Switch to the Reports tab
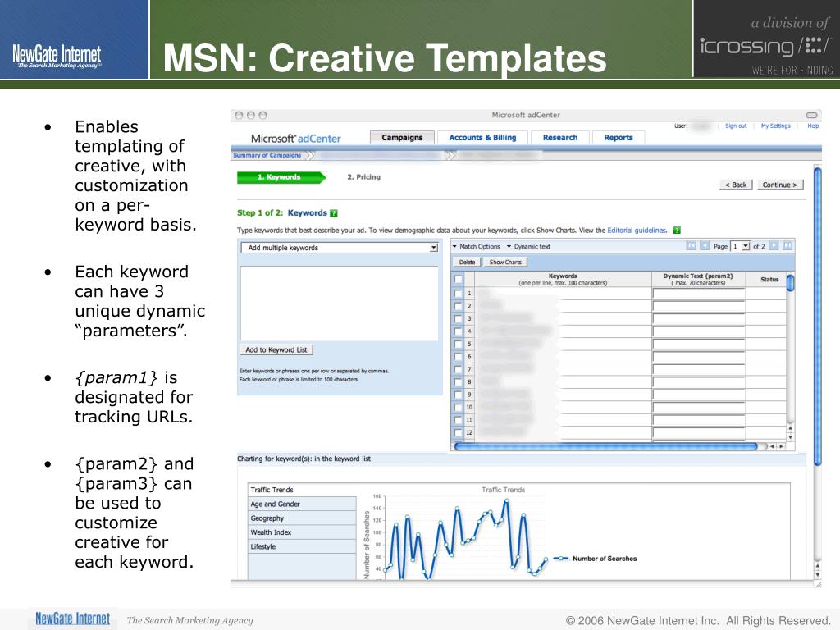This screenshot has height=630, width=840. [x=619, y=138]
